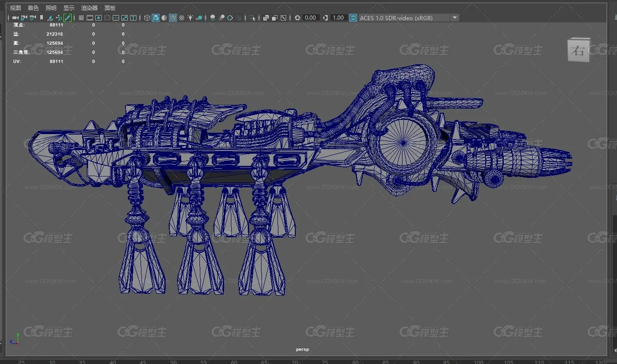
Task: Click the Exposure aperture icon
Action: [298, 18]
